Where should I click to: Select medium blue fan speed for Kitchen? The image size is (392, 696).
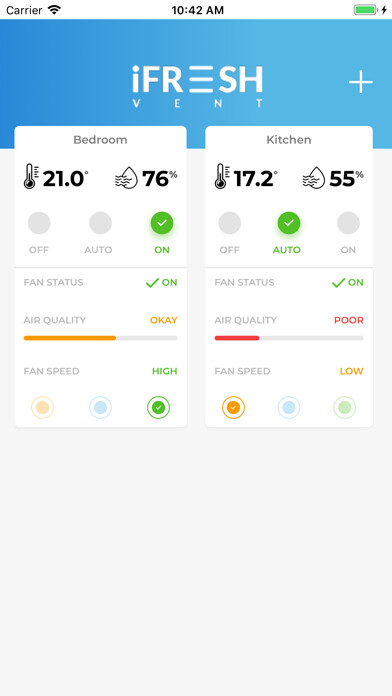(x=289, y=407)
